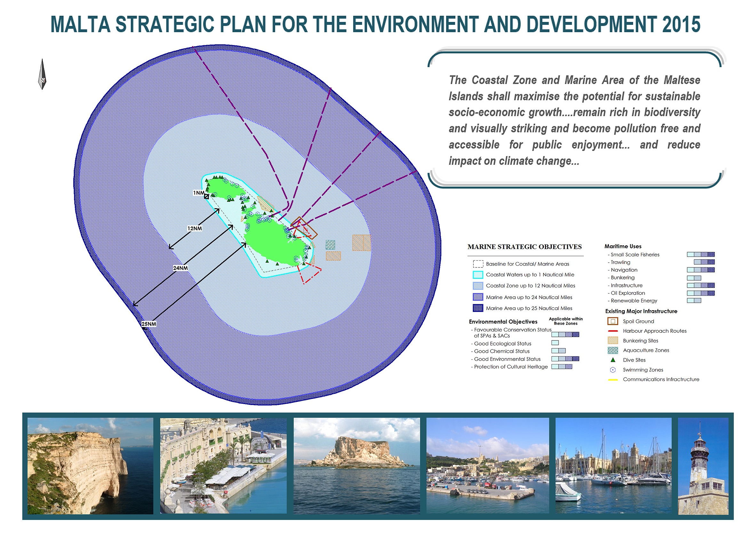Click the Marine Area up to 25 Nautical Miles swatch
Viewport: 756px width, 534px height.
tap(478, 308)
